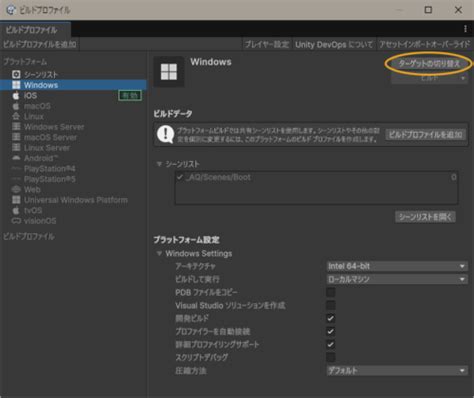Click ビルドプロファイルを追加 in the Build Data box

pyautogui.click(x=425, y=135)
